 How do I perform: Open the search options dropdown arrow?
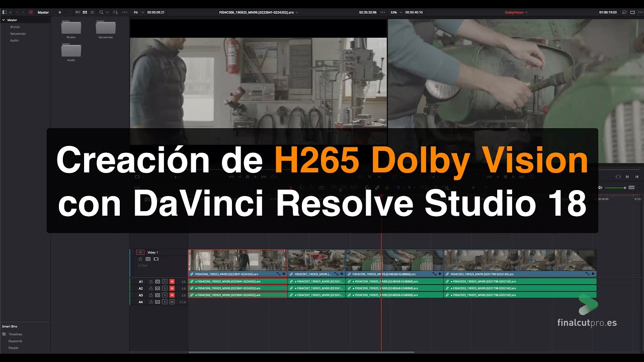pos(107,12)
